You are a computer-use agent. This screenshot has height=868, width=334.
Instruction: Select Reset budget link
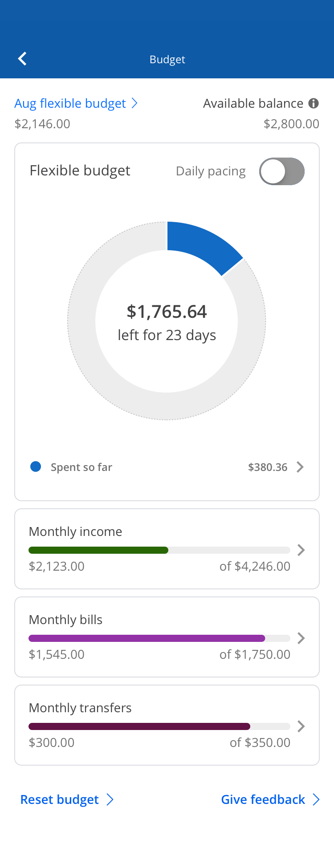[60, 799]
